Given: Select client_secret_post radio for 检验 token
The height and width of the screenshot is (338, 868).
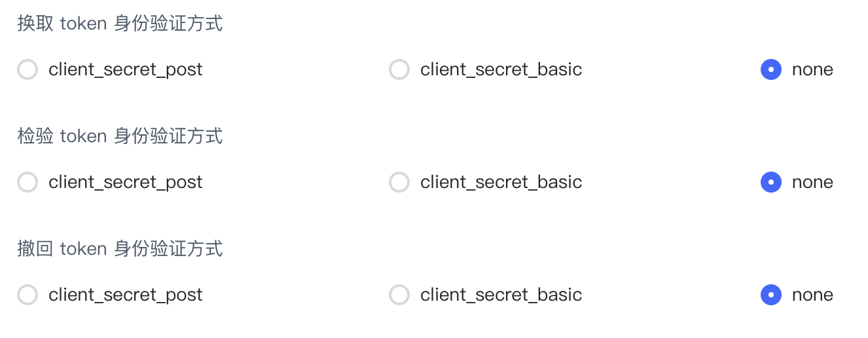Looking at the screenshot, I should tap(27, 182).
